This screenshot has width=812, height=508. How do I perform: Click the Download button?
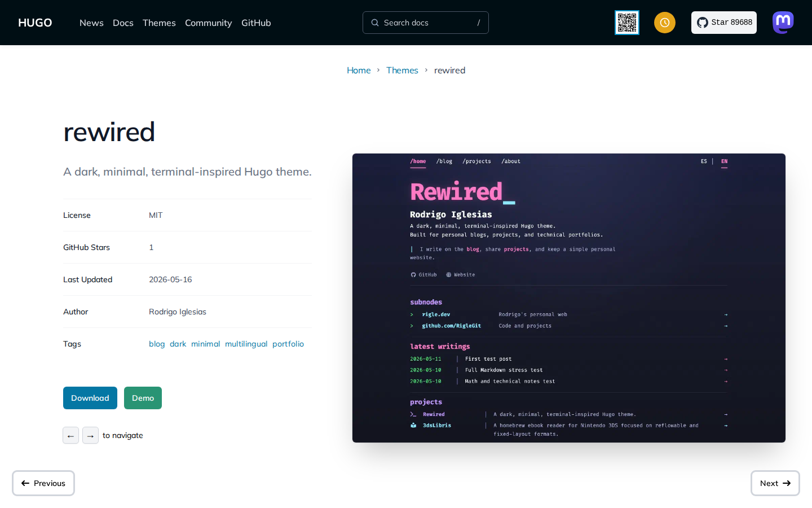[90, 398]
